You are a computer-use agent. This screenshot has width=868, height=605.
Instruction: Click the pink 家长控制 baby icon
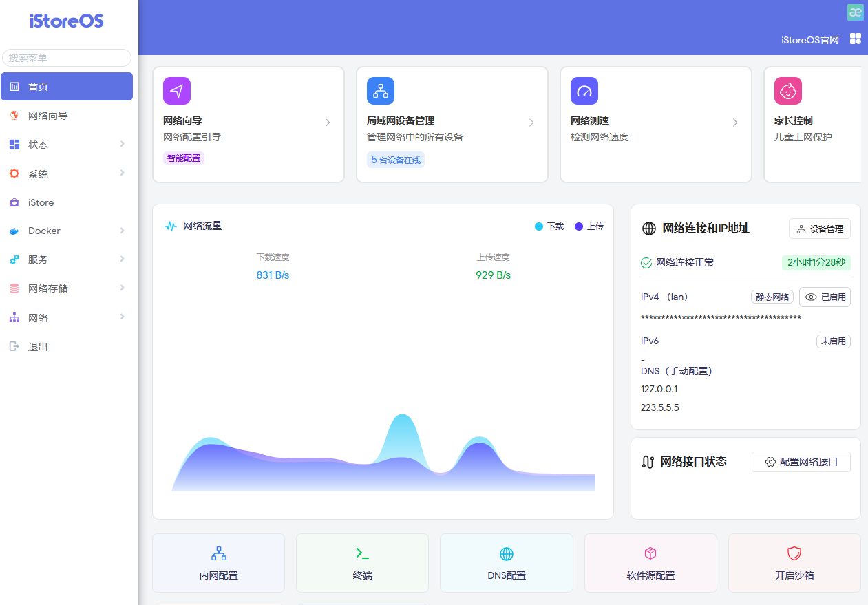click(788, 91)
